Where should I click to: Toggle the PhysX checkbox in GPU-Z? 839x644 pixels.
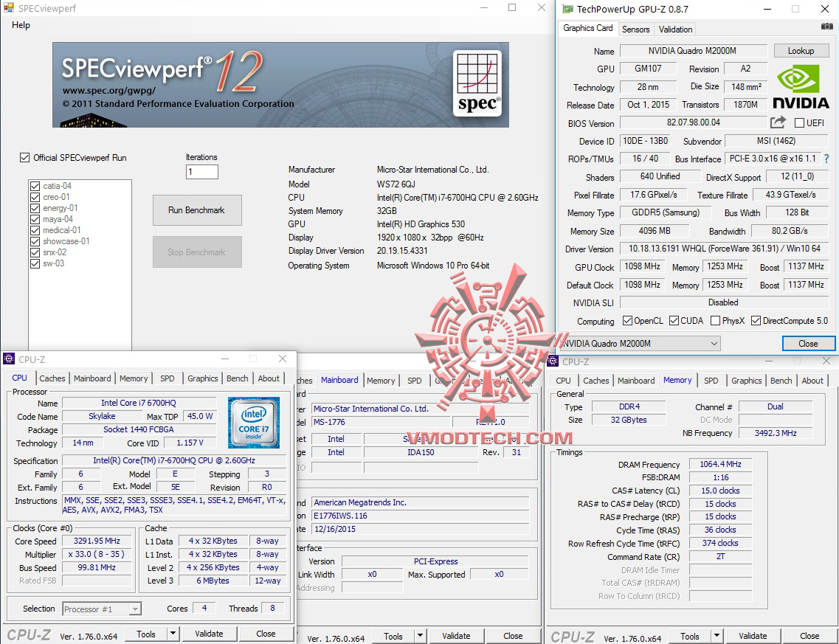715,321
